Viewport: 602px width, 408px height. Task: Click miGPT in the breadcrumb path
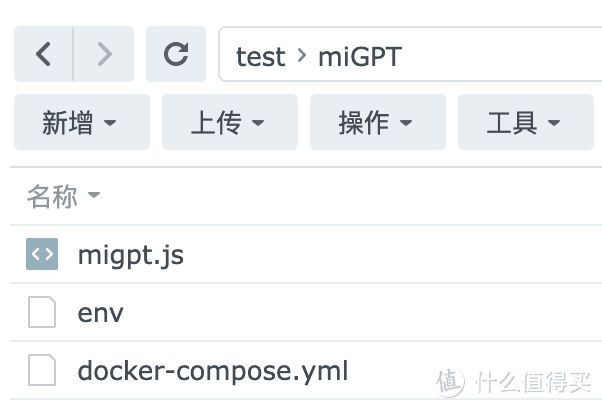pyautogui.click(x=359, y=57)
